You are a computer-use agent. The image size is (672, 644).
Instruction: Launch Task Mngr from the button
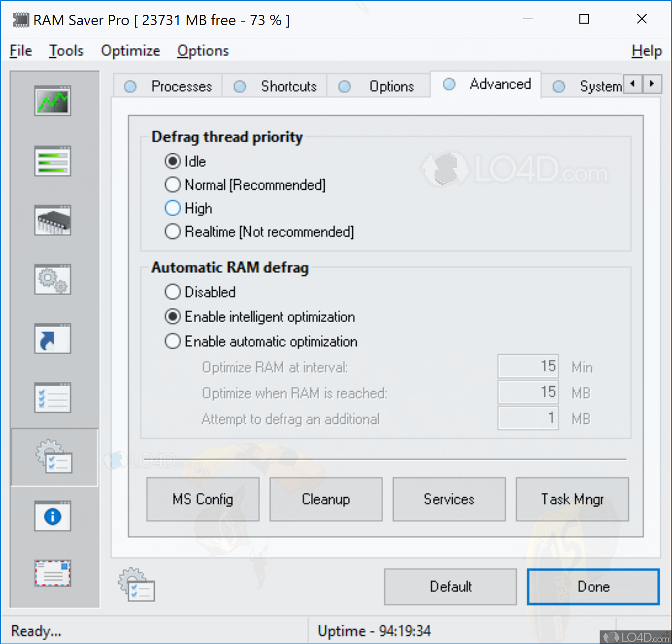click(572, 499)
